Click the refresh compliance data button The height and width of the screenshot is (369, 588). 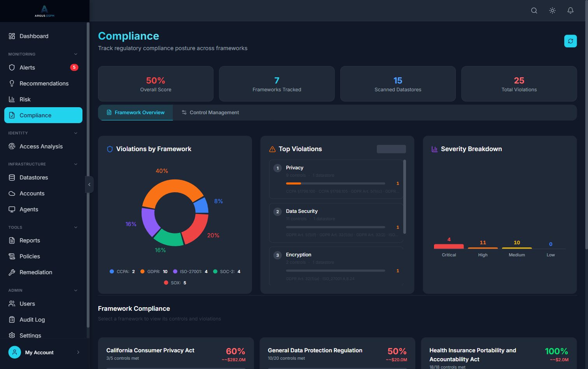[x=570, y=41]
